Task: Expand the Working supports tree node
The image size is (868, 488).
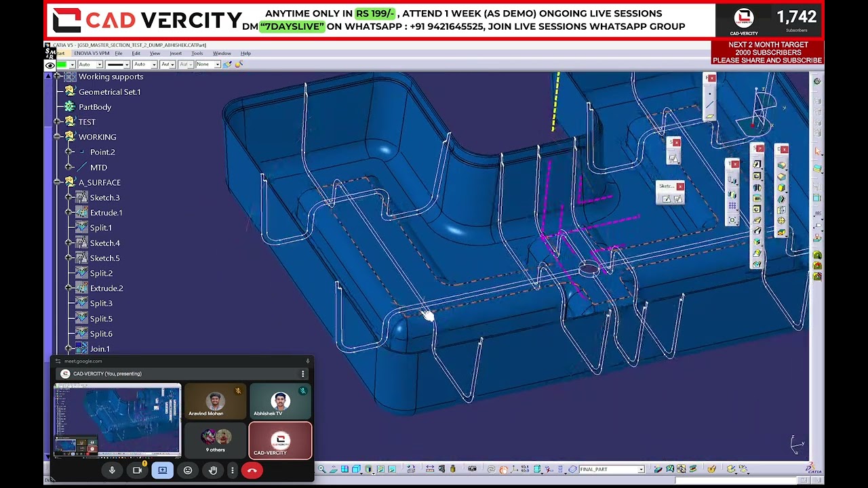Action: (58, 77)
